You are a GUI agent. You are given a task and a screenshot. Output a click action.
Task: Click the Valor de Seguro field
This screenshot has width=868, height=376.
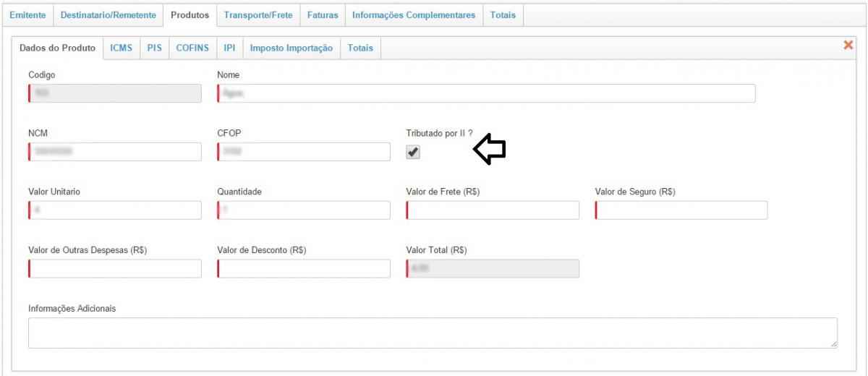(681, 210)
